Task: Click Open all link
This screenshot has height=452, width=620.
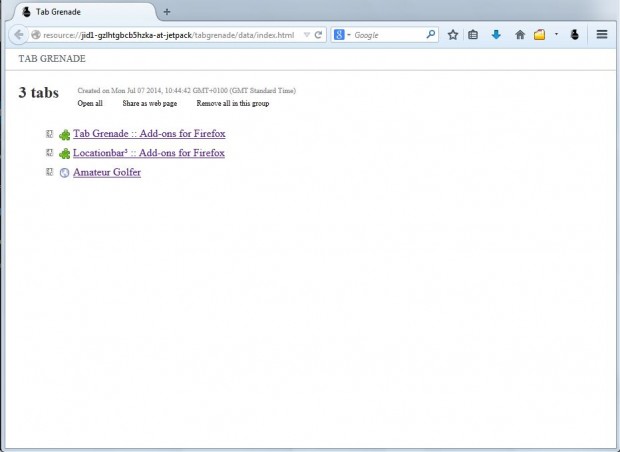Action: [90, 103]
